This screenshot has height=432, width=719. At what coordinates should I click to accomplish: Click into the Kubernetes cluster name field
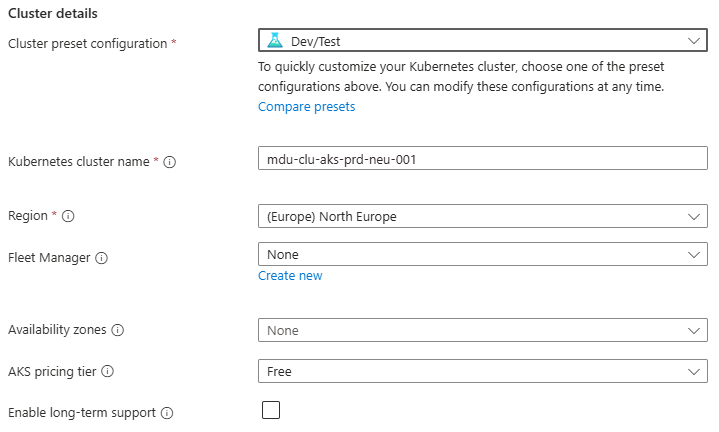tap(482, 159)
